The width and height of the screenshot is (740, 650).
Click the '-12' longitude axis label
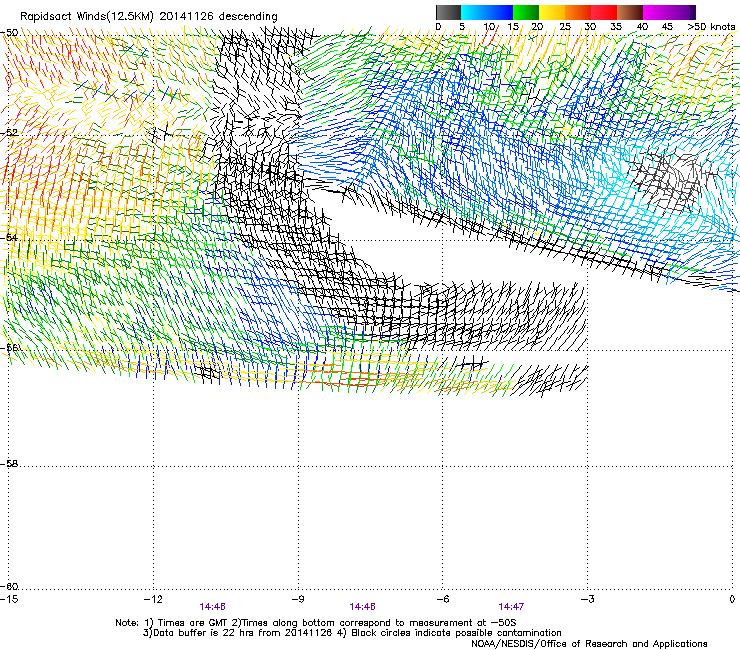(153, 599)
